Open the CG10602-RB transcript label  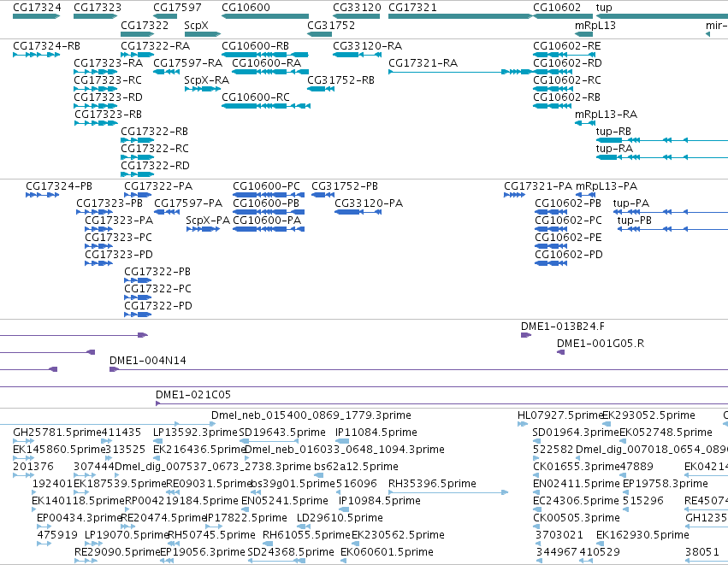(566, 97)
